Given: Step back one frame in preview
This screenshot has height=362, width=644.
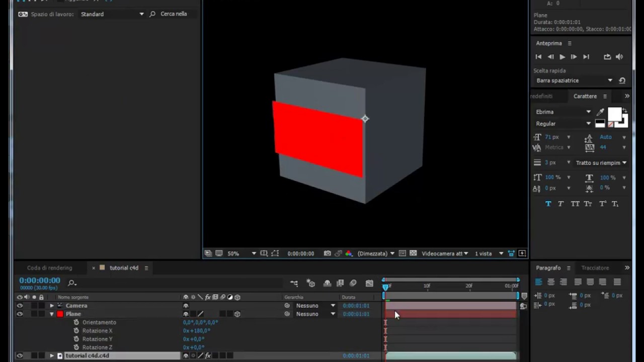Looking at the screenshot, I should coord(550,57).
